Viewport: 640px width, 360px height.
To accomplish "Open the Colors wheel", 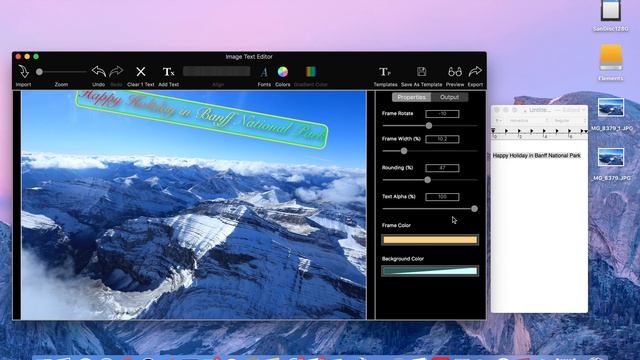I will point(283,72).
